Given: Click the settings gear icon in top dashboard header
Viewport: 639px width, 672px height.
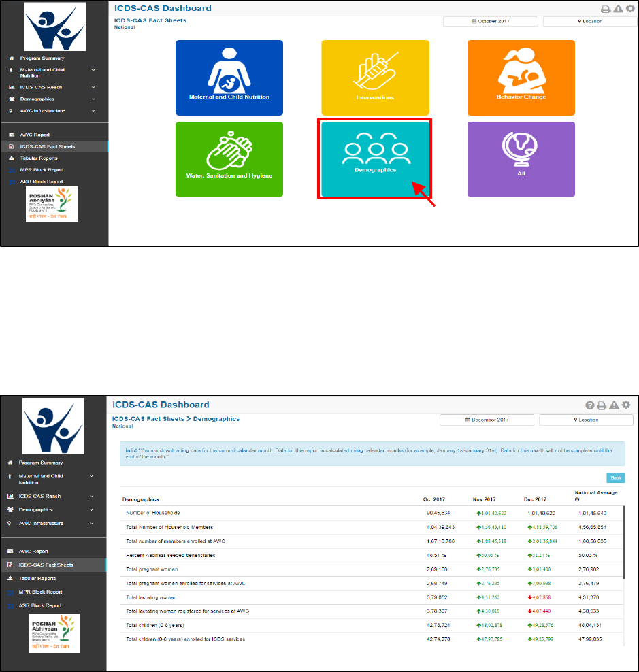Looking at the screenshot, I should (x=630, y=9).
